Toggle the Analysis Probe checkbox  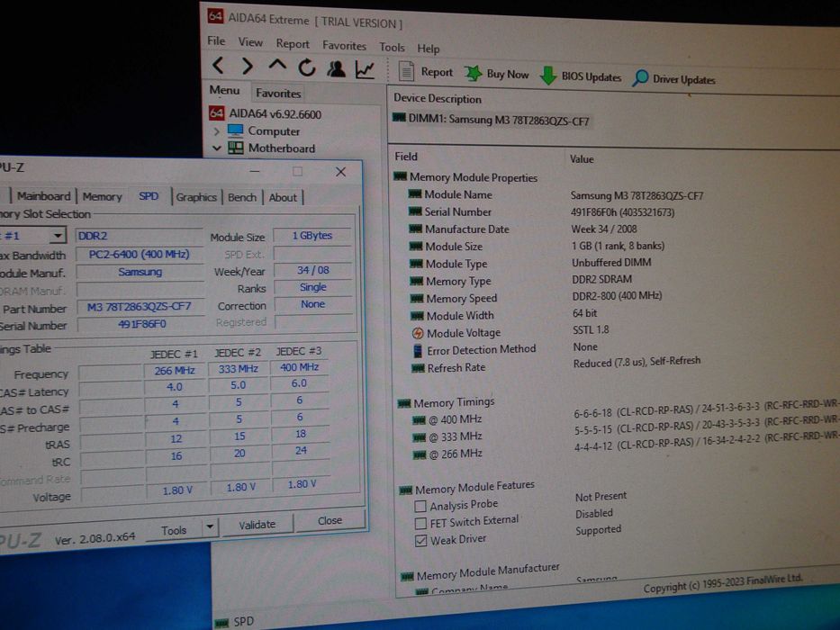[x=420, y=506]
